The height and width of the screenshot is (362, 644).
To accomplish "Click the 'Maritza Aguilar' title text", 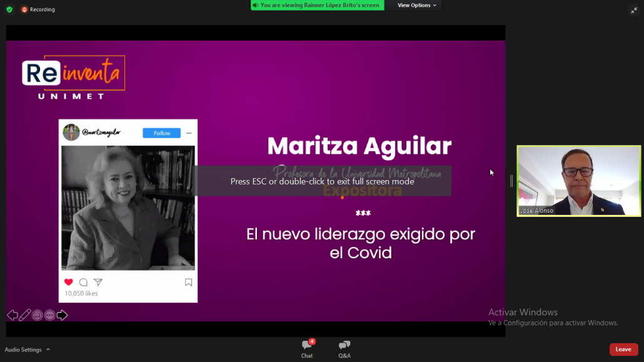I will point(360,146).
